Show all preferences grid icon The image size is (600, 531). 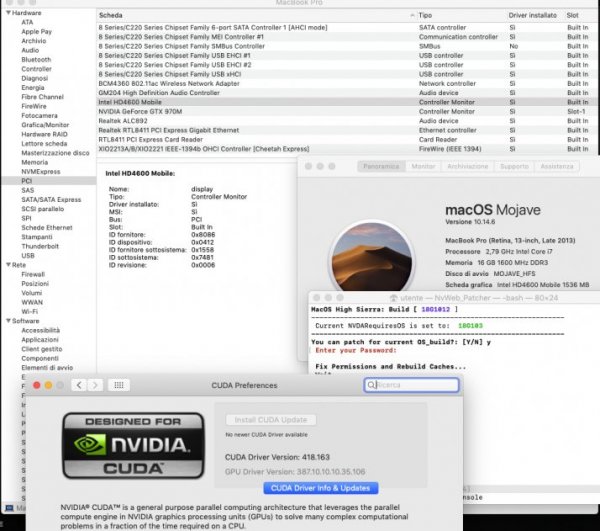(x=119, y=385)
